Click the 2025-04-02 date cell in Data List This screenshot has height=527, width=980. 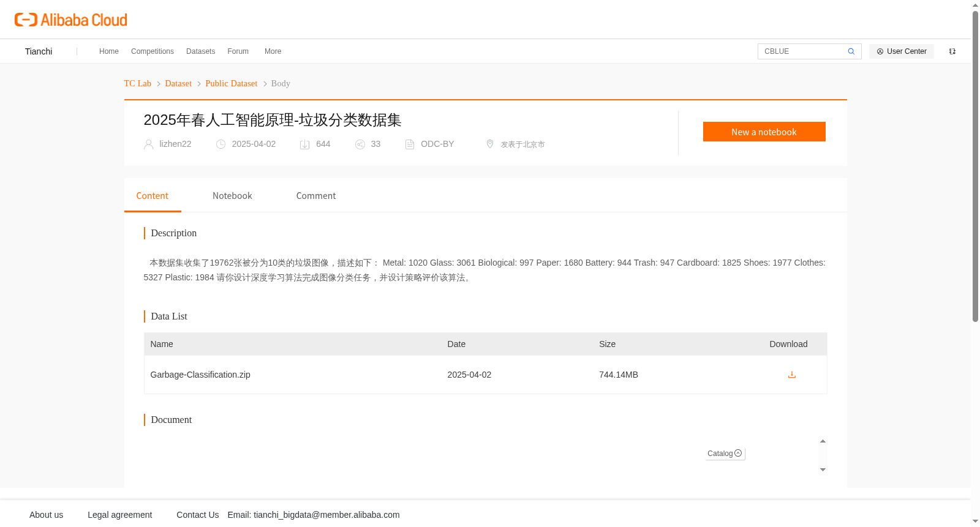click(469, 375)
